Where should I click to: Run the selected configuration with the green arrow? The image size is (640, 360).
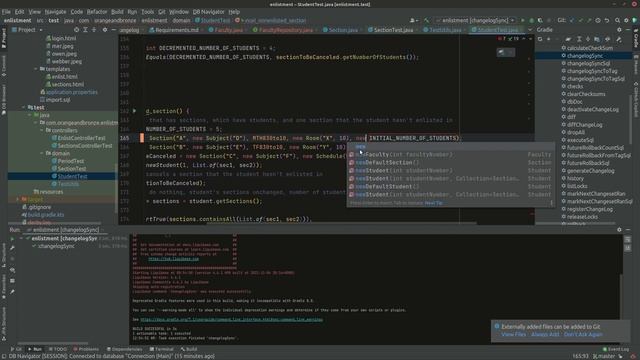click(522, 20)
